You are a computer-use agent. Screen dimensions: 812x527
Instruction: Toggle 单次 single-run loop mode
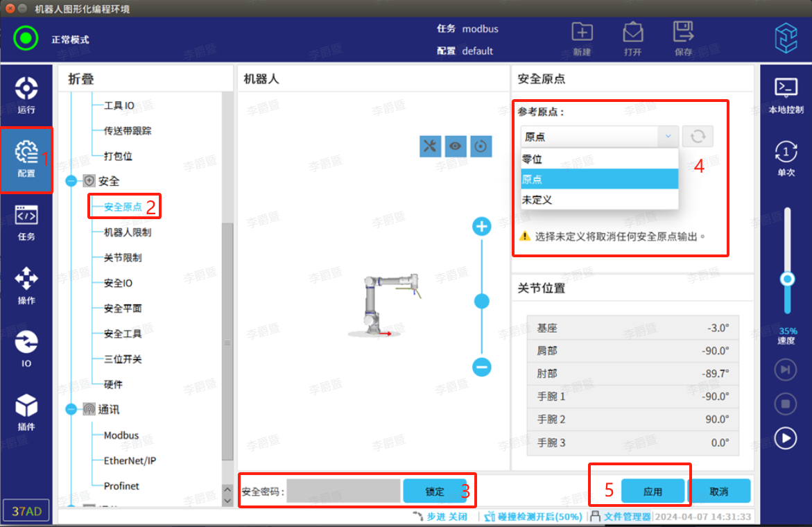[786, 158]
